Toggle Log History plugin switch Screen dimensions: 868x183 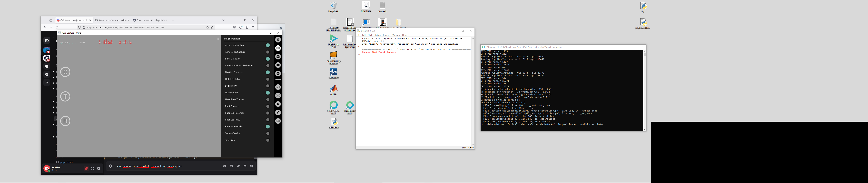click(268, 86)
